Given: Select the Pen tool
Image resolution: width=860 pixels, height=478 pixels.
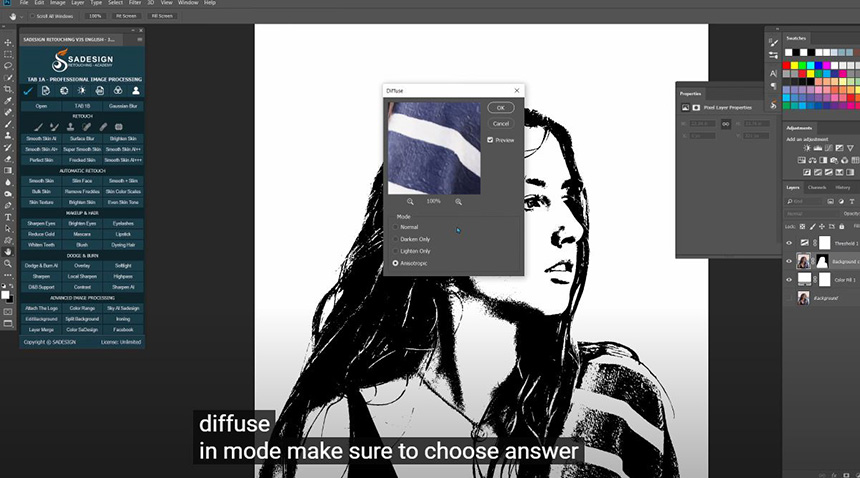Looking at the screenshot, I should pyautogui.click(x=8, y=206).
